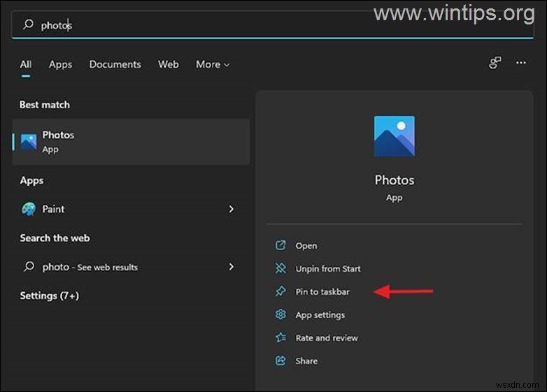The width and height of the screenshot is (547, 392).
Task: Switch to the Web tab
Action: (x=168, y=64)
